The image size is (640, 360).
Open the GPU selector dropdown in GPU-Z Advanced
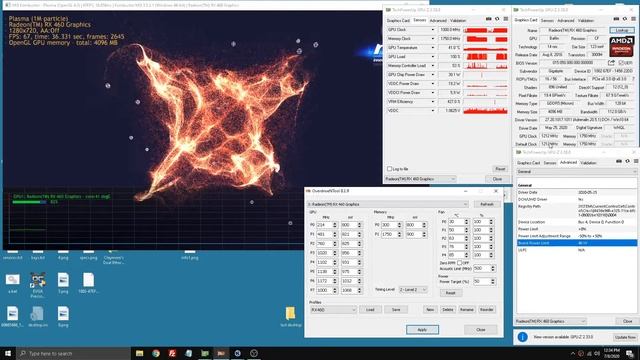point(551,321)
